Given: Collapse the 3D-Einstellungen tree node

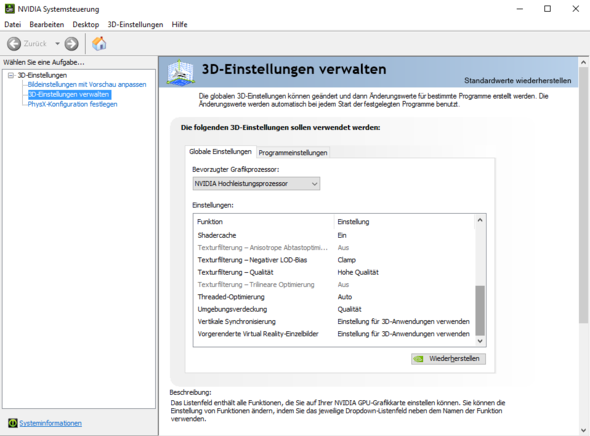Looking at the screenshot, I should click(11, 75).
